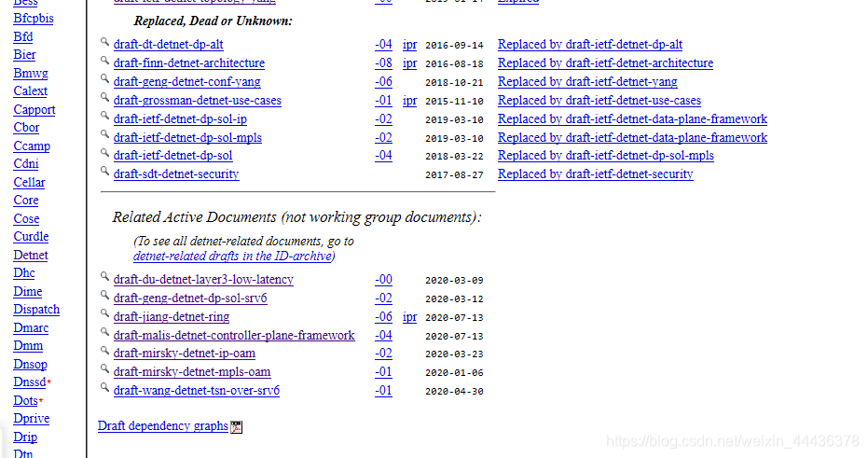Open draft-ietf-detnet-dp-sol-mpls document
This screenshot has height=458, width=868.
pos(187,138)
